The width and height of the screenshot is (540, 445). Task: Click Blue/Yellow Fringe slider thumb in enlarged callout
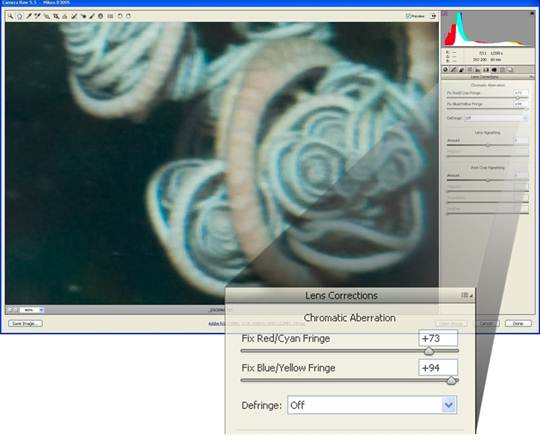click(451, 381)
